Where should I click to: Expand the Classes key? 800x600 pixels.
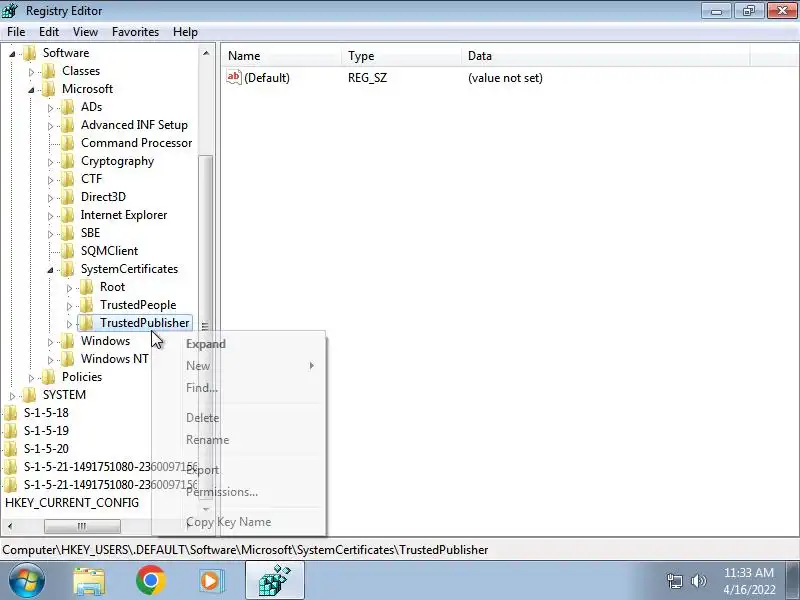[x=31, y=72]
